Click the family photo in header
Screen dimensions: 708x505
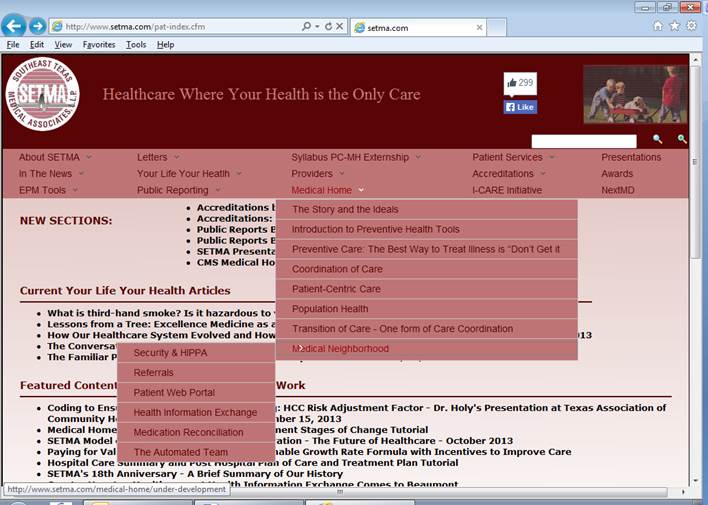[x=635, y=94]
